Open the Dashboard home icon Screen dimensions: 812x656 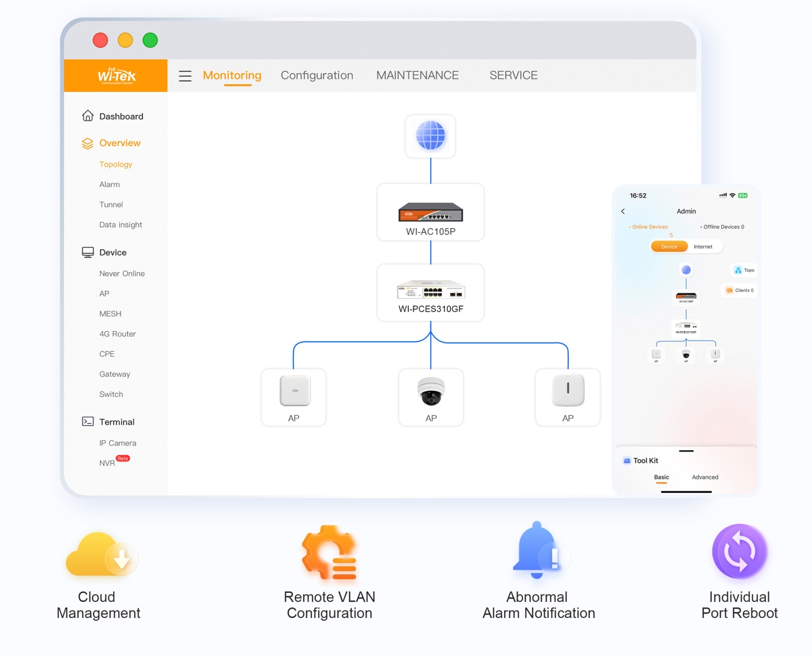coord(88,116)
